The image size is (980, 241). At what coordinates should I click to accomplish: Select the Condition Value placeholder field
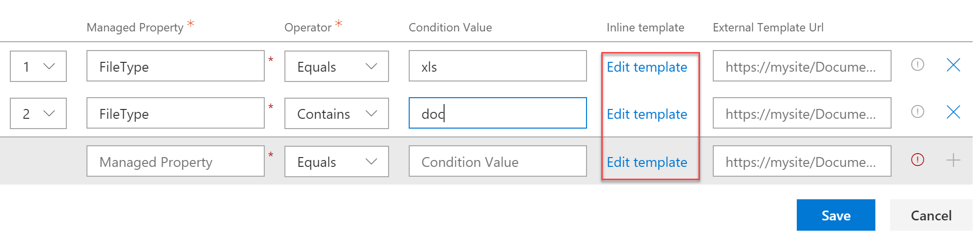tap(498, 161)
